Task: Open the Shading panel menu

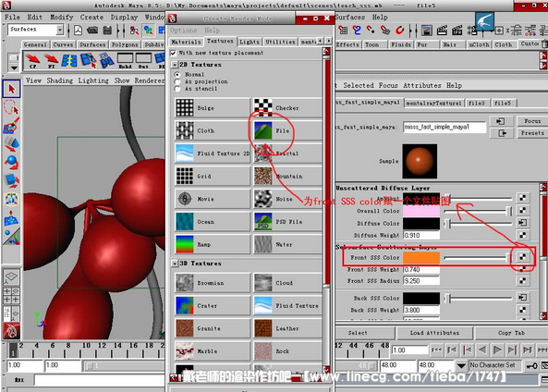Action: [60, 80]
